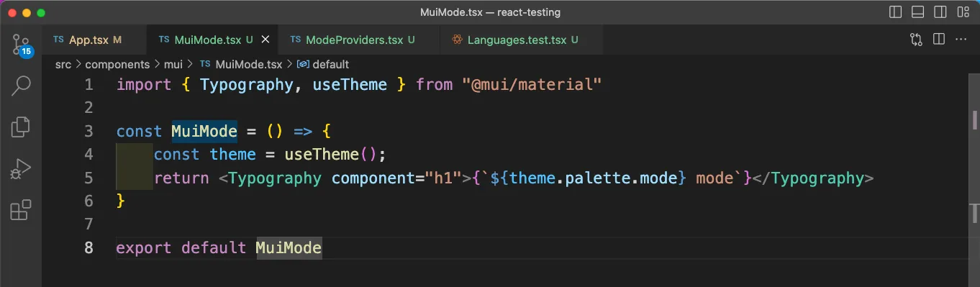980x287 pixels.
Task: Click the components breadcrumb segment
Action: pos(117,64)
